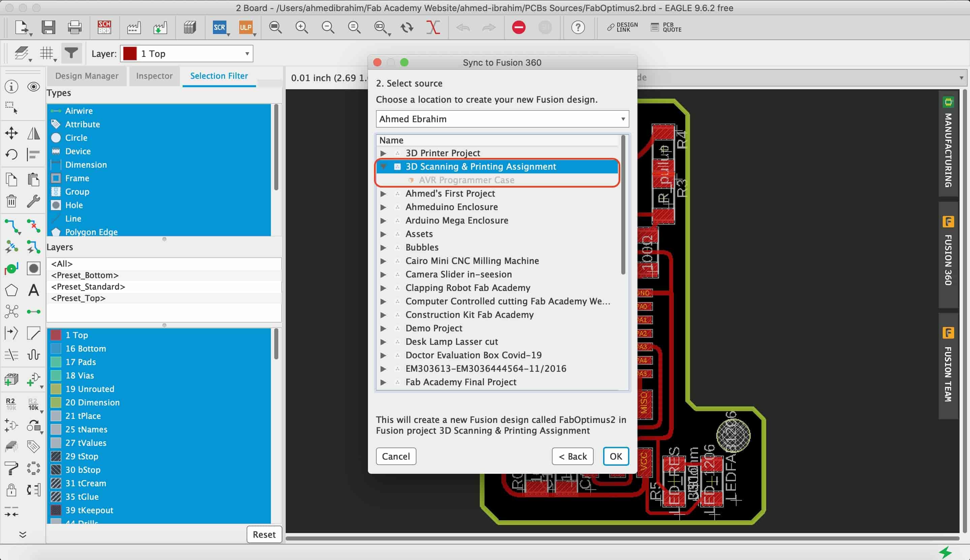Expand the Bubbles project
The width and height of the screenshot is (970, 560).
[x=383, y=247]
